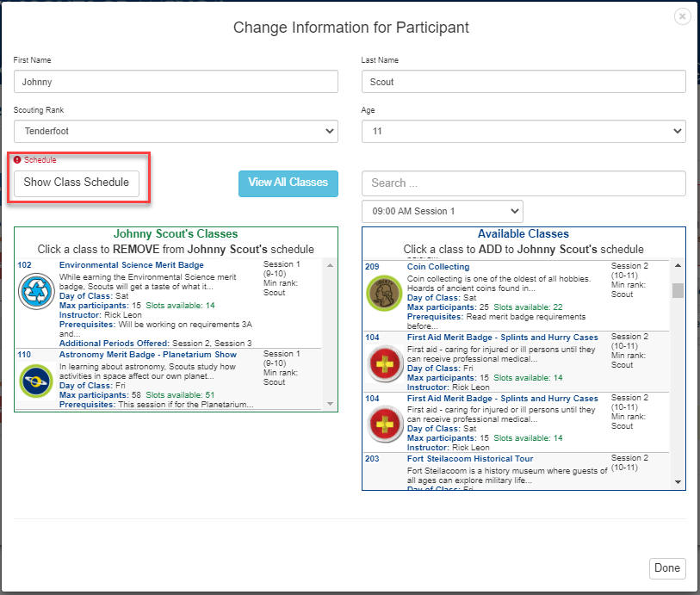Open the Scouting Rank dropdown showing Tenderfoot
The image size is (700, 595).
176,132
